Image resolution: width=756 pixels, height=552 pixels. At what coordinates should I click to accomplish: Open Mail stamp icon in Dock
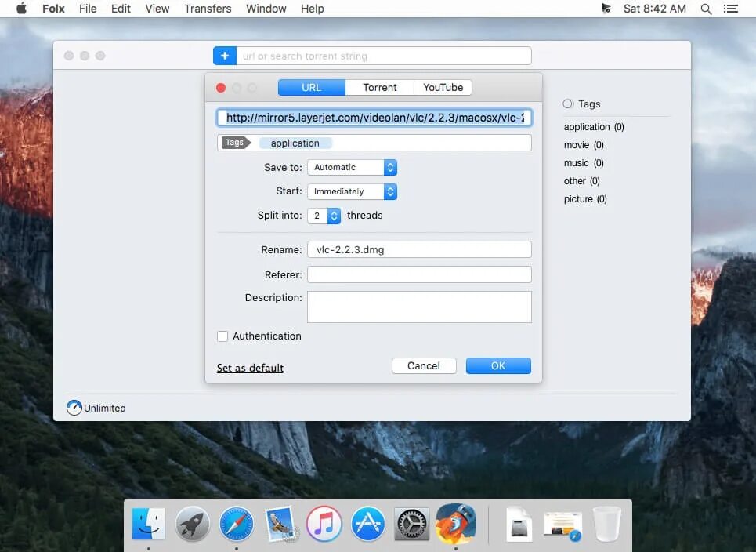(x=280, y=524)
